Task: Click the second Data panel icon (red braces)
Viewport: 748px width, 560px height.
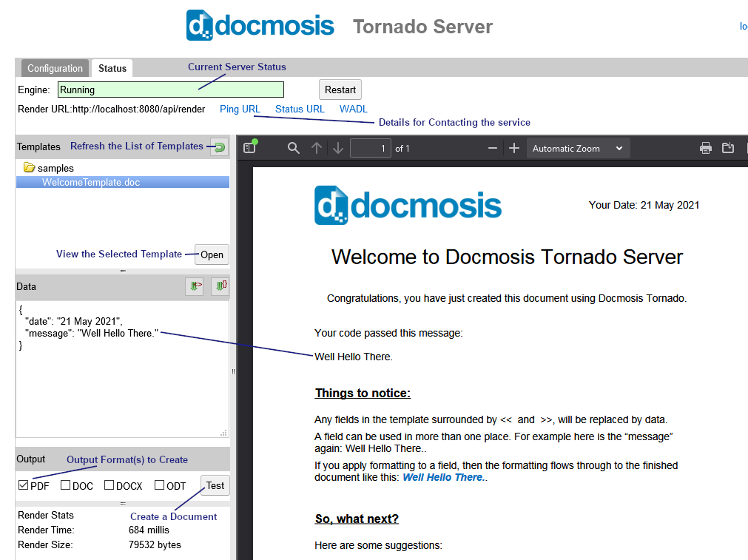Action: tap(220, 286)
